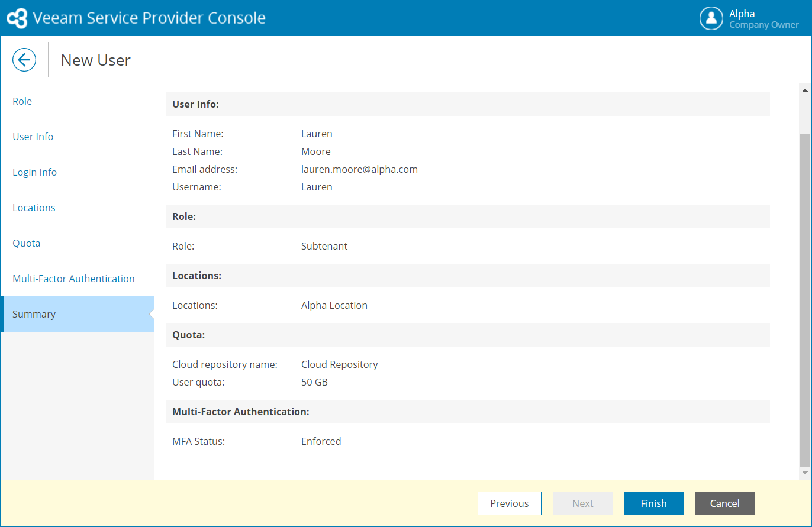This screenshot has width=812, height=527.
Task: Click the Cloud Repository value
Action: 340,364
